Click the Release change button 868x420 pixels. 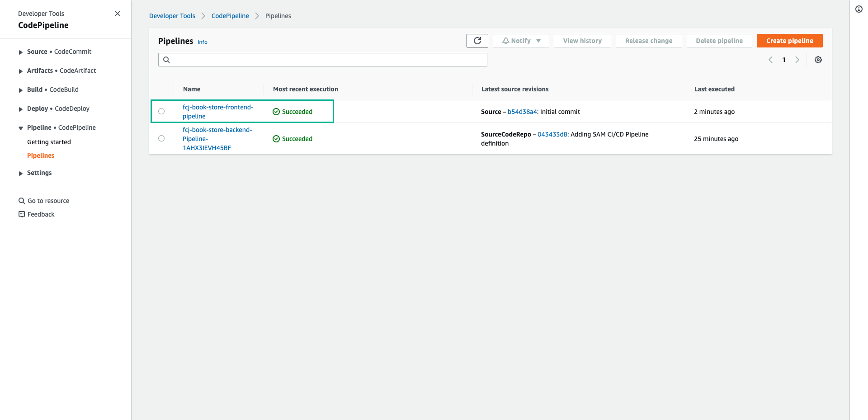[x=649, y=41]
